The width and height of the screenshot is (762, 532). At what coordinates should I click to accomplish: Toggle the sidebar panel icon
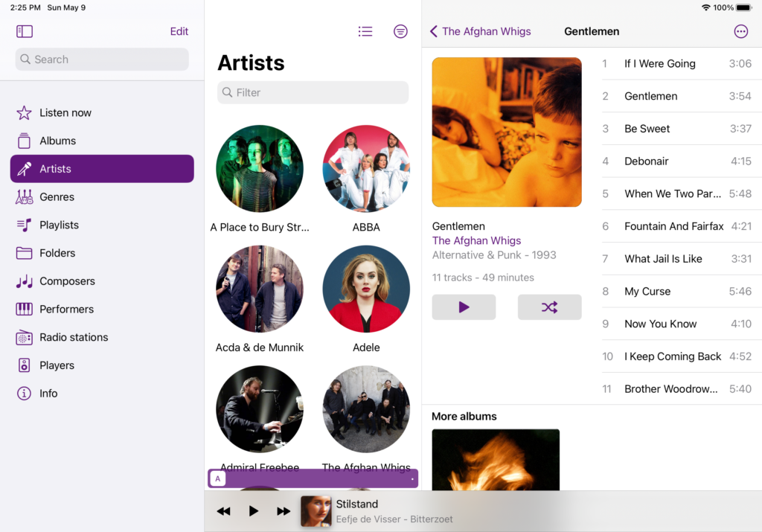tap(25, 31)
